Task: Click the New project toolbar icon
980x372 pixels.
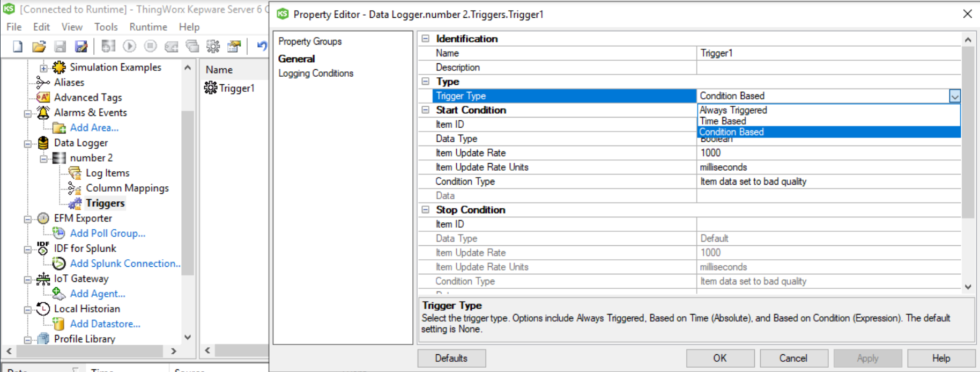Action: [18, 47]
